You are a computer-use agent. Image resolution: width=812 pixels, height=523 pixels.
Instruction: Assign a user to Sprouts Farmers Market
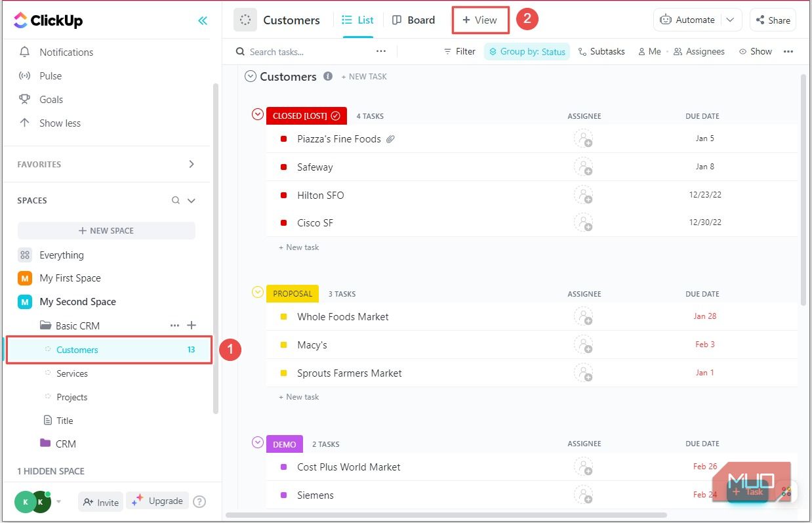click(583, 373)
